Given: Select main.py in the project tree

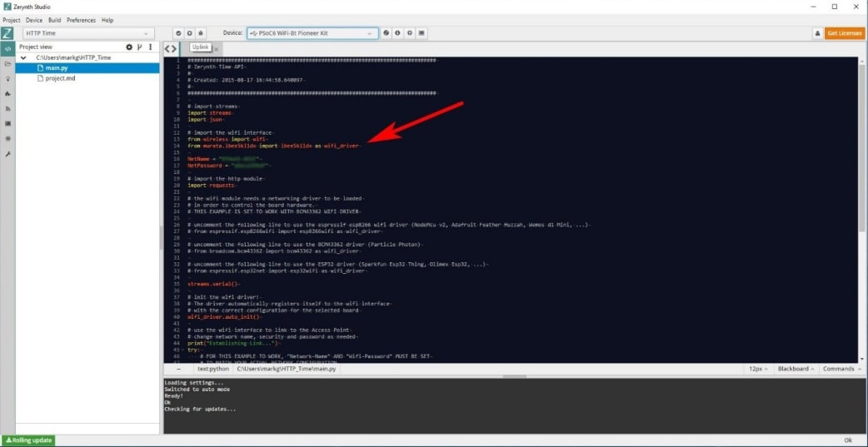Looking at the screenshot, I should (87, 68).
